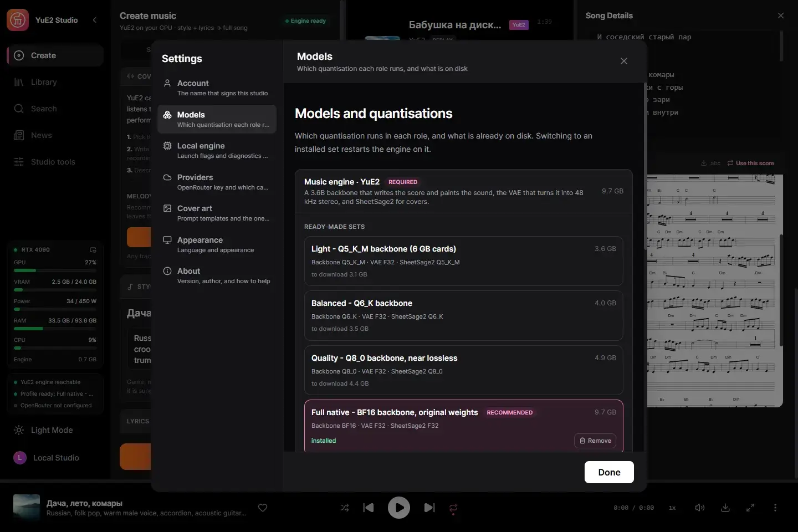The width and height of the screenshot is (798, 532).
Task: Change the 1x playback speed
Action: click(672, 508)
